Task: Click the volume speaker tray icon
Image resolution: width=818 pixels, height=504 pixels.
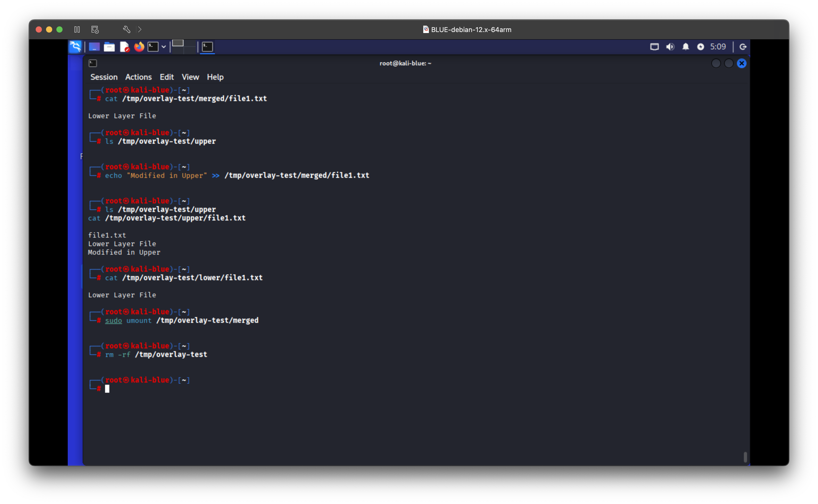Action: (670, 47)
